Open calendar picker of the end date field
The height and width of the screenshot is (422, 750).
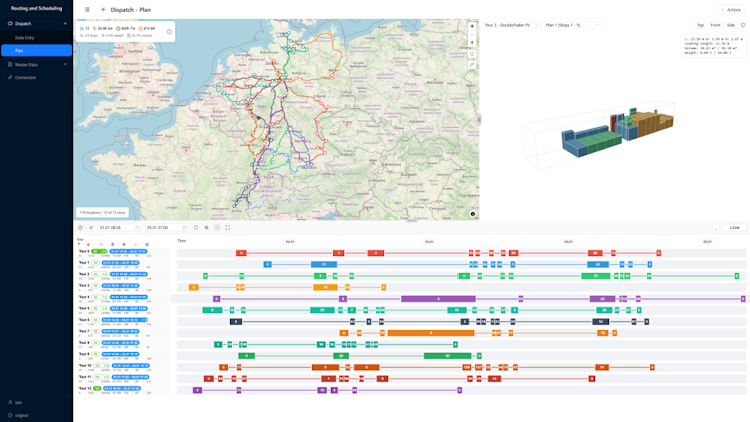click(184, 228)
